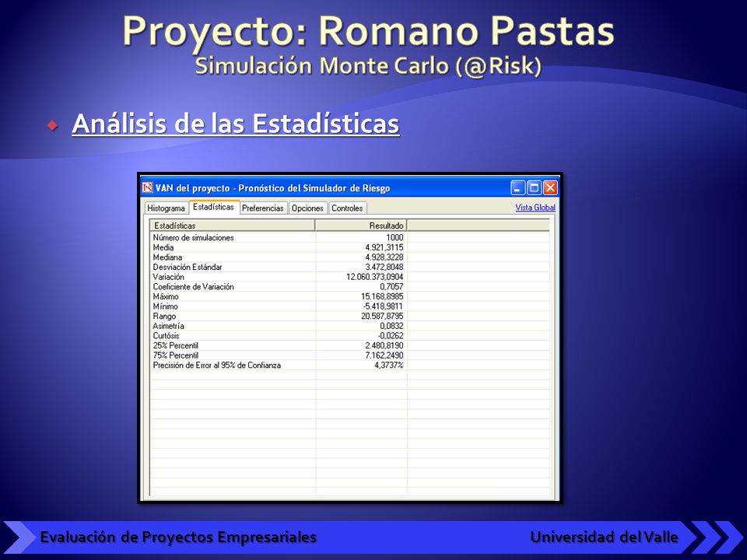Viewport: 747px width, 560px height.
Task: Click the Crystal Ball icon in title bar
Action: coord(147,187)
